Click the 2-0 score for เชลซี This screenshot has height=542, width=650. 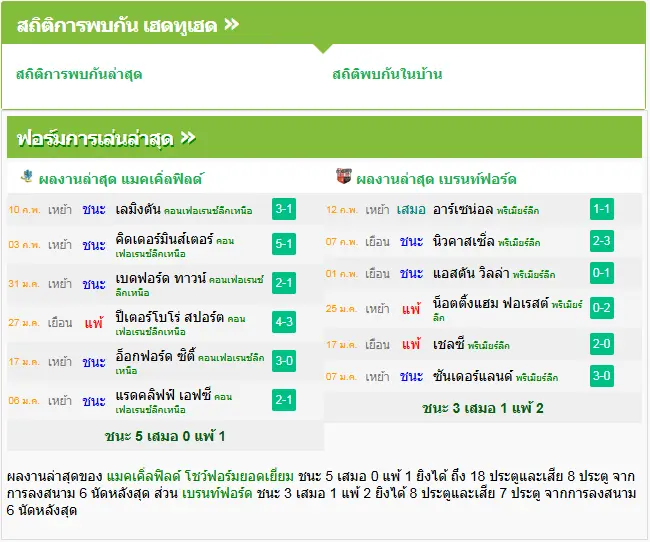point(602,344)
